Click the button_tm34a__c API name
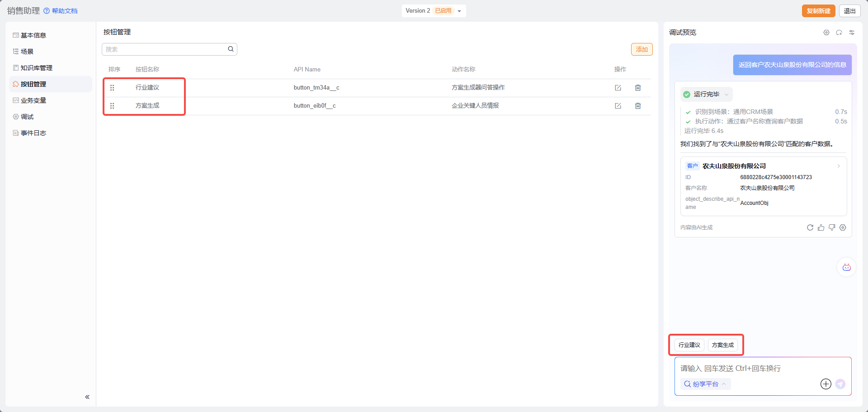Viewport: 868px width, 412px height. [x=316, y=88]
